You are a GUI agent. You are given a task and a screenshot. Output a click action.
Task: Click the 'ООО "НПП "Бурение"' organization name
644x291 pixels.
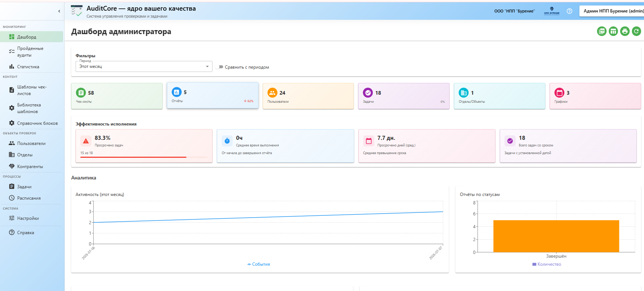pyautogui.click(x=514, y=11)
